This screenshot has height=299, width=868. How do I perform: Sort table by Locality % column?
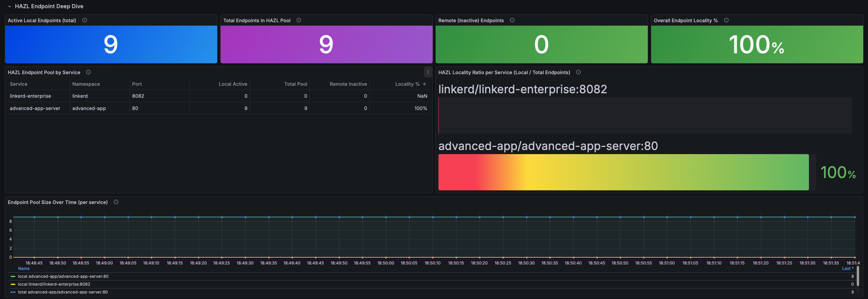tap(407, 84)
